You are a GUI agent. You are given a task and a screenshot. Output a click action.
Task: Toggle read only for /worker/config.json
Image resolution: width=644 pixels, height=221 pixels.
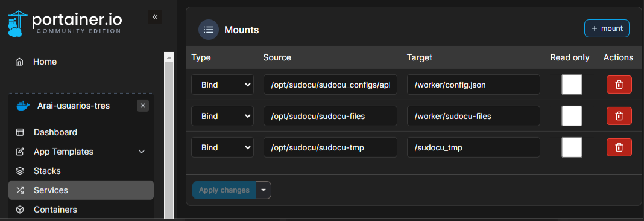click(x=572, y=85)
